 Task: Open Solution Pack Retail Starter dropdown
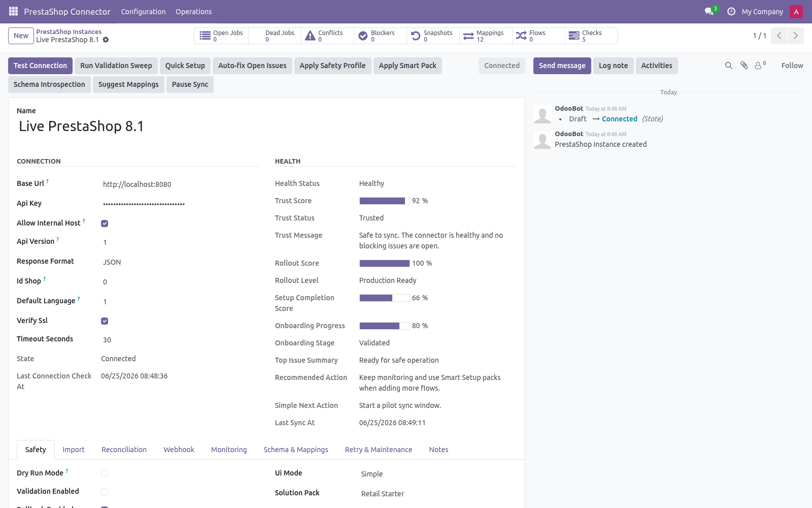pyautogui.click(x=438, y=494)
